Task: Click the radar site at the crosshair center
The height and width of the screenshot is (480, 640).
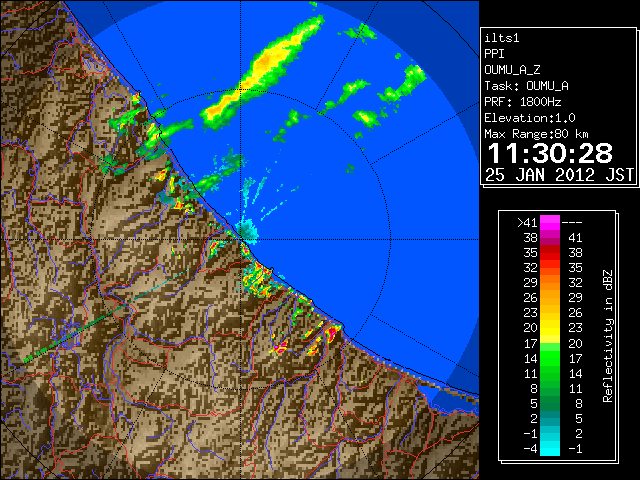Action: point(241,240)
